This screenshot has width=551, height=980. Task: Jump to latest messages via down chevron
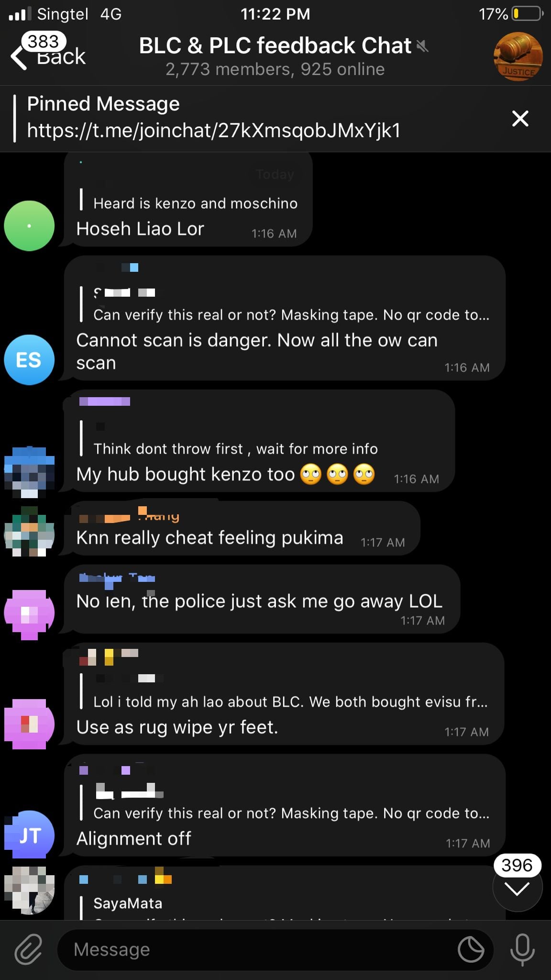click(517, 889)
